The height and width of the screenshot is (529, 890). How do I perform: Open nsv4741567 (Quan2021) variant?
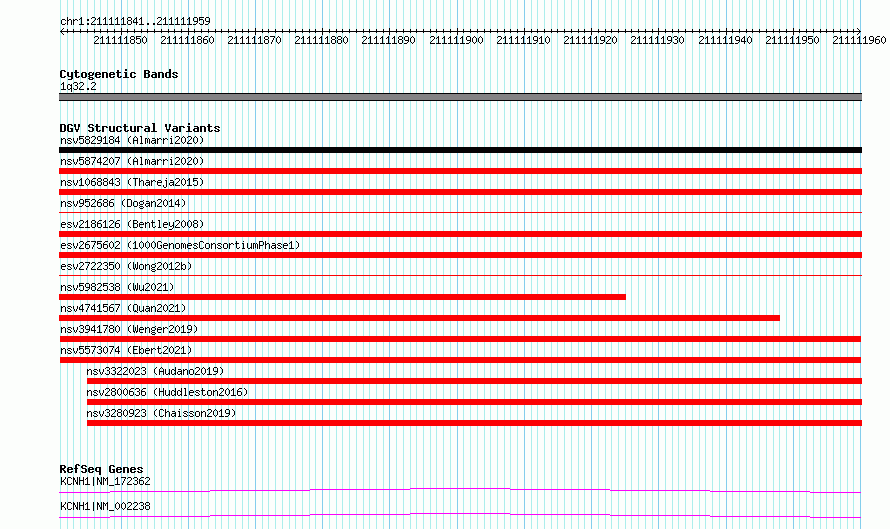click(123, 308)
